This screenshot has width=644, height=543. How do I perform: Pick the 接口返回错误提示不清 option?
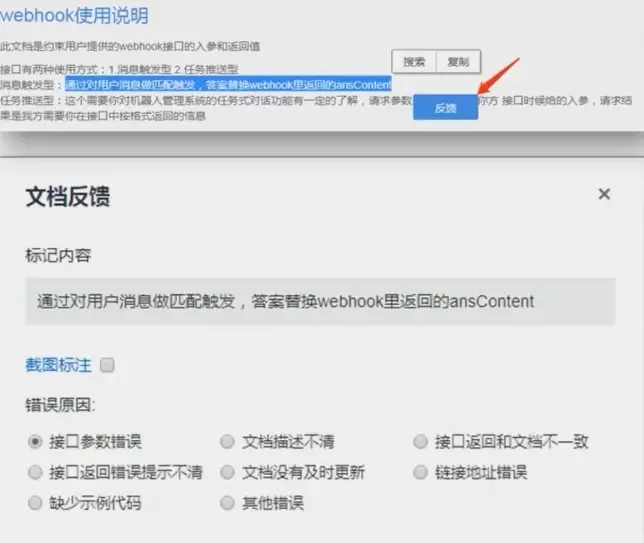click(x=36, y=472)
